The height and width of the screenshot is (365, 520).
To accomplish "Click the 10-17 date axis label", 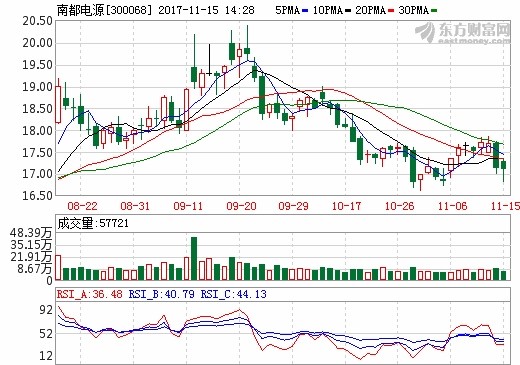I will 346,206.
